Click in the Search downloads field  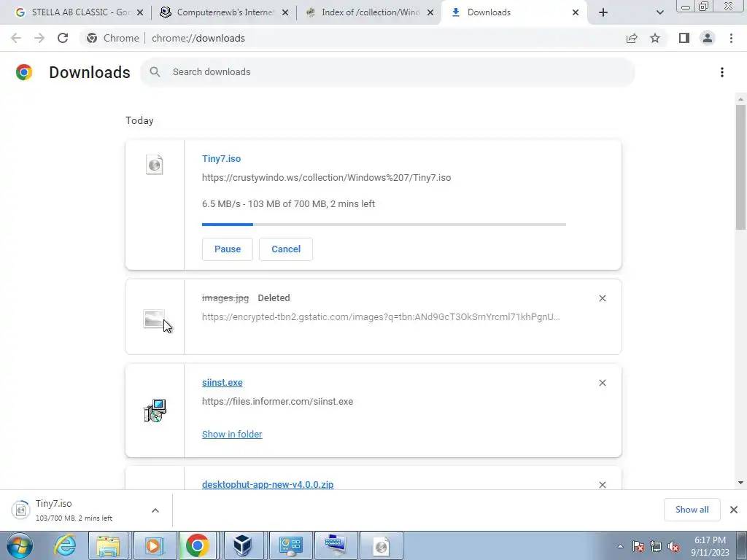click(x=387, y=72)
